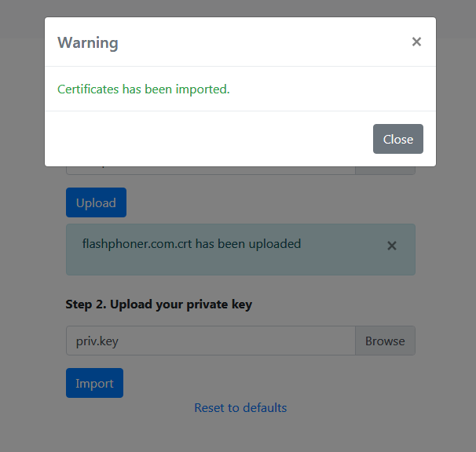This screenshot has width=476, height=452.
Task: Open the Reset to defaults link
Action: click(240, 408)
